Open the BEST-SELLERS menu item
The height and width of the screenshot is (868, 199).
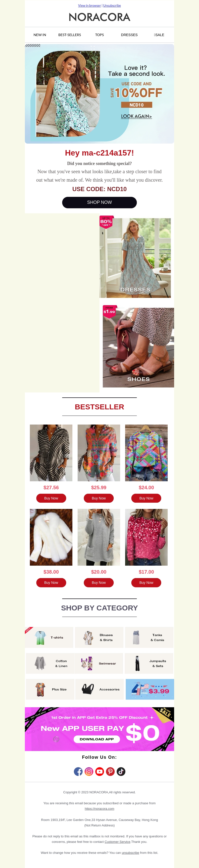point(70,35)
